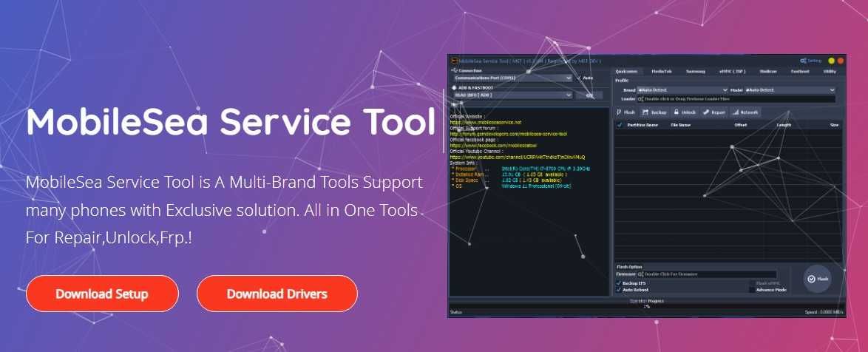Click the Firmware file input field

click(x=706, y=274)
